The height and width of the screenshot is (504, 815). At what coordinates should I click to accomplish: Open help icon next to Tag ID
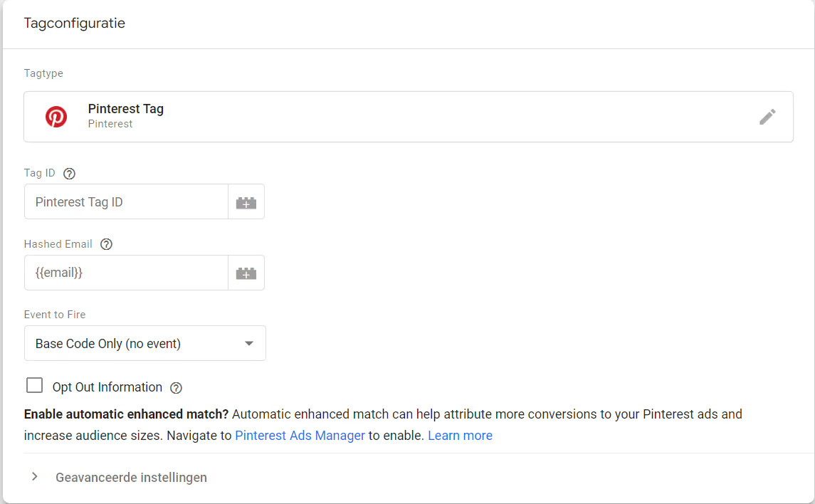69,174
